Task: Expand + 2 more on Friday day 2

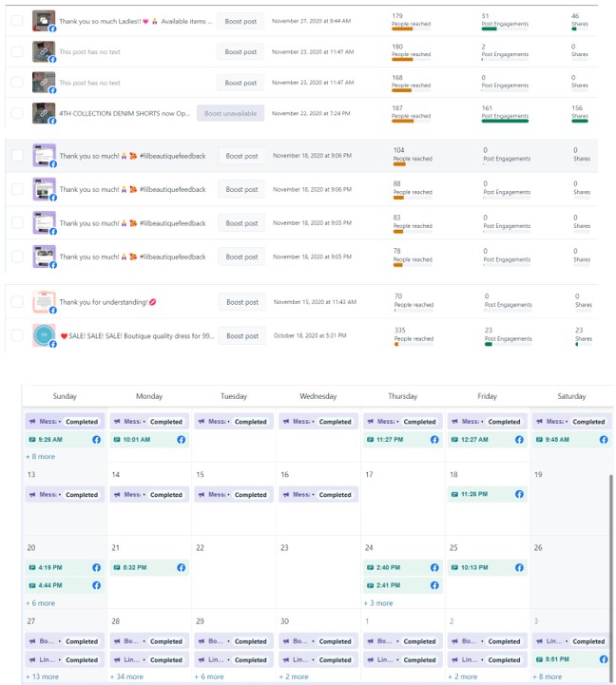Action: click(463, 676)
